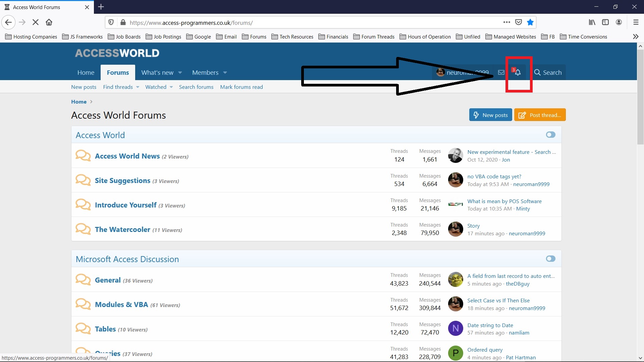Open the Search button in header
This screenshot has width=644, height=362.
548,72
